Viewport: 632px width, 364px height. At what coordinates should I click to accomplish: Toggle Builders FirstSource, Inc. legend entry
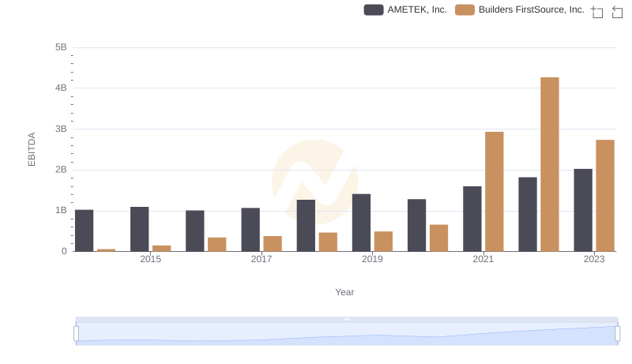tap(520, 9)
